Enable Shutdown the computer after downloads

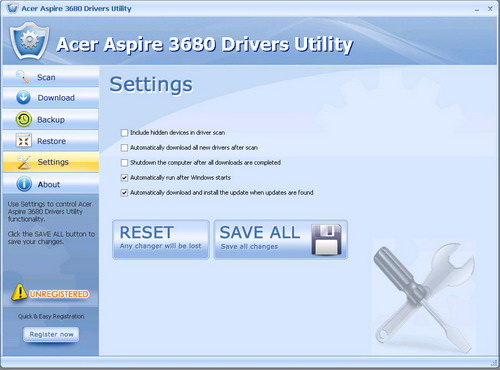124,163
